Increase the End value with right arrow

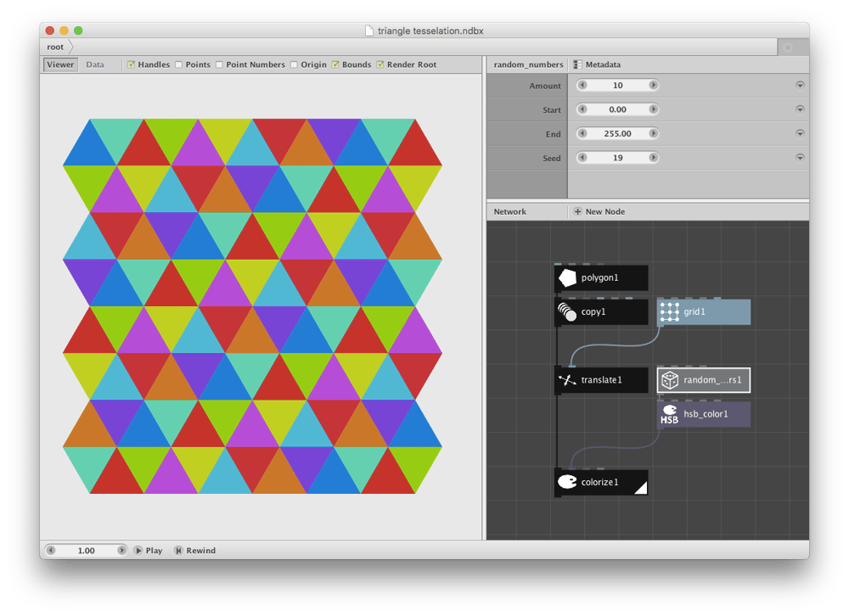pos(653,133)
